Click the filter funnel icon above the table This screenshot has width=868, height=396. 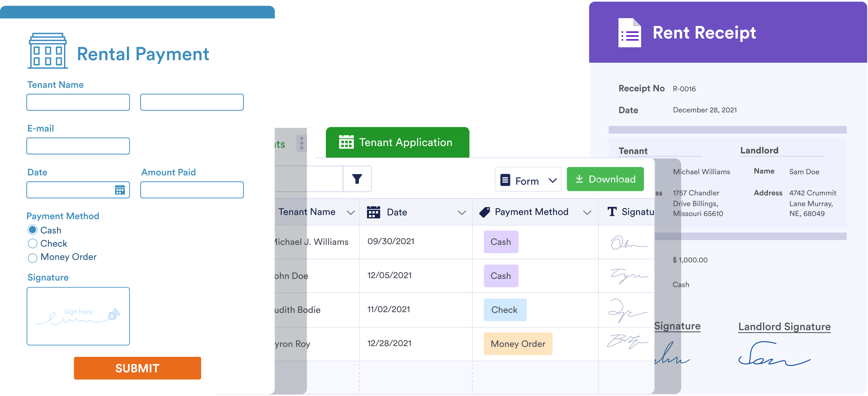pos(357,179)
